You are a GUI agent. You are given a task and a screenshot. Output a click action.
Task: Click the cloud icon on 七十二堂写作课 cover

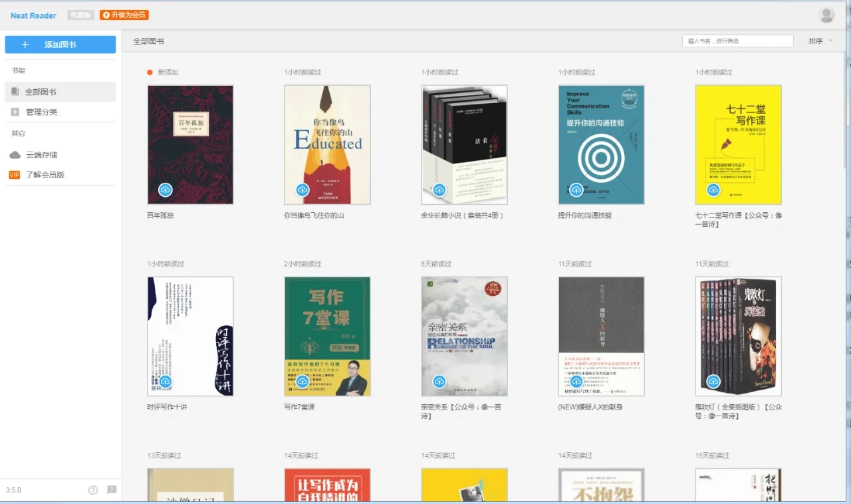tap(713, 190)
